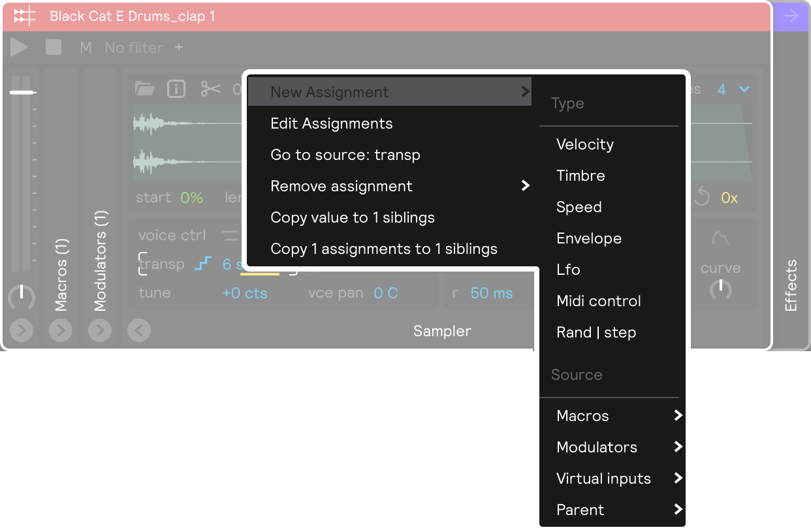Viewport: 811px width, 532px height.
Task: Click the Sampler label
Action: (x=442, y=331)
